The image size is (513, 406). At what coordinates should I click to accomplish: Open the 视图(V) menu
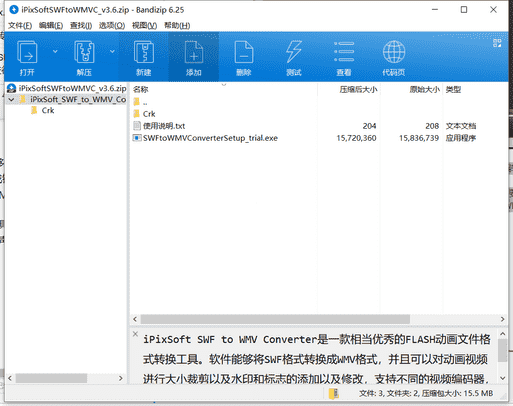[144, 25]
